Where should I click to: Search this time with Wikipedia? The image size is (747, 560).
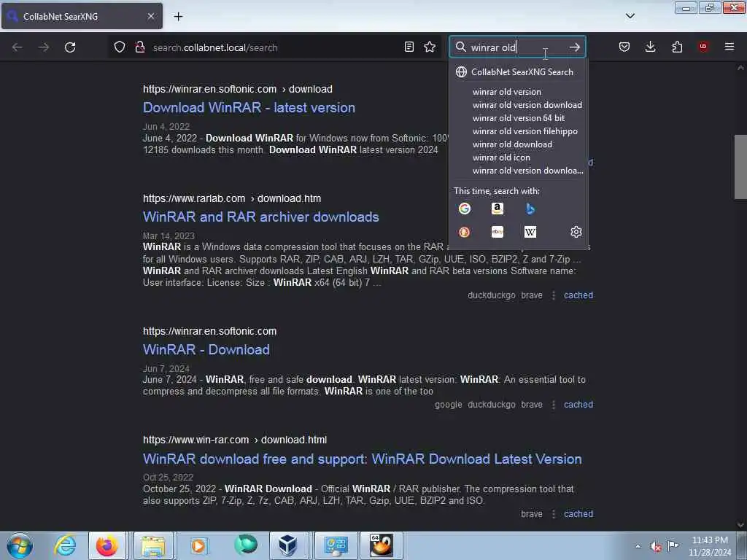(x=530, y=232)
